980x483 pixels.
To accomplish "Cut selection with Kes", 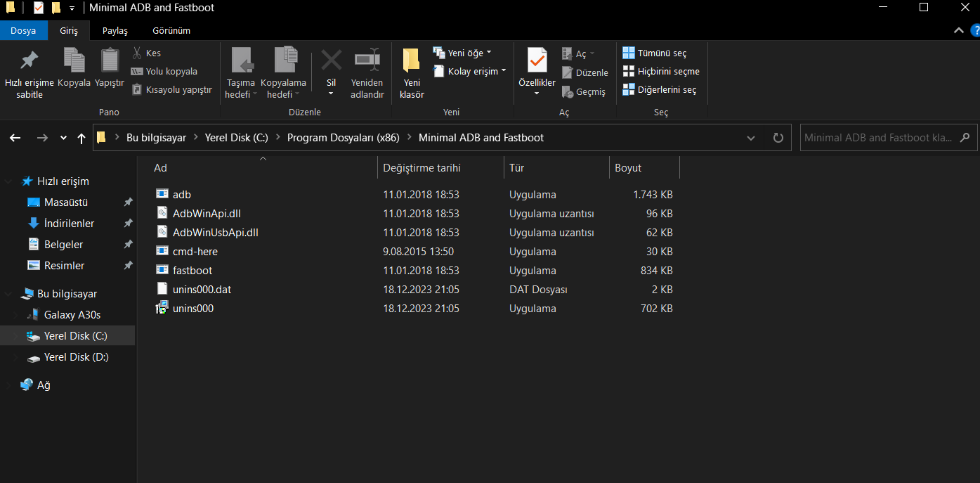I will [146, 53].
